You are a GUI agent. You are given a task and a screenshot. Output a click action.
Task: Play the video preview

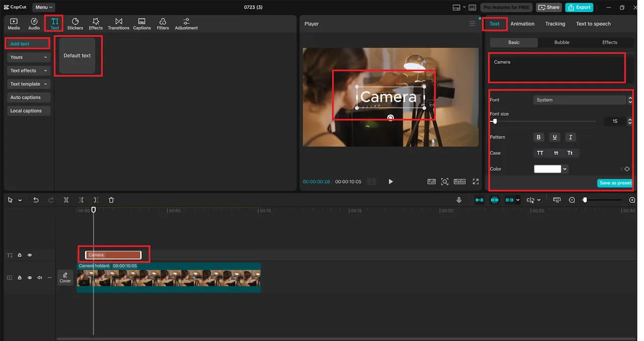pyautogui.click(x=391, y=181)
